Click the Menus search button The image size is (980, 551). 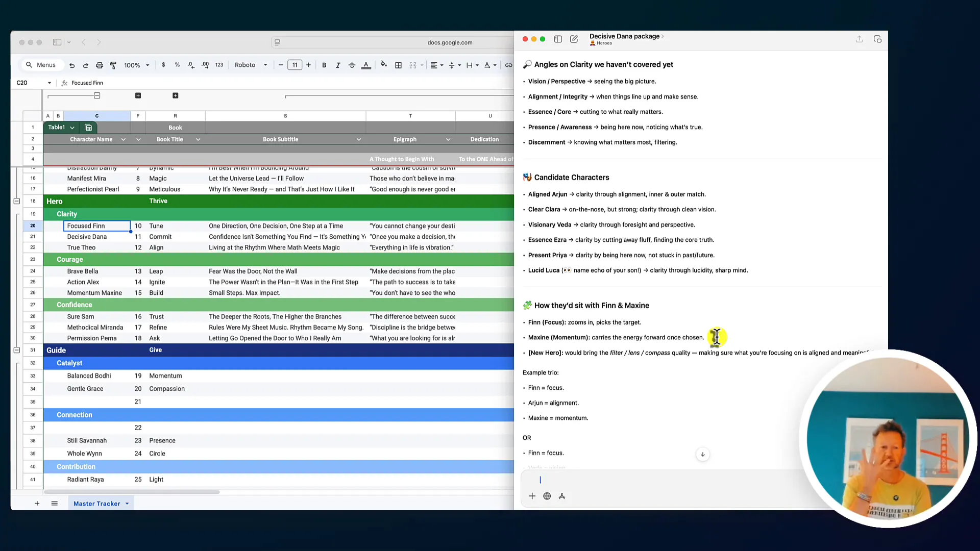[x=41, y=65]
